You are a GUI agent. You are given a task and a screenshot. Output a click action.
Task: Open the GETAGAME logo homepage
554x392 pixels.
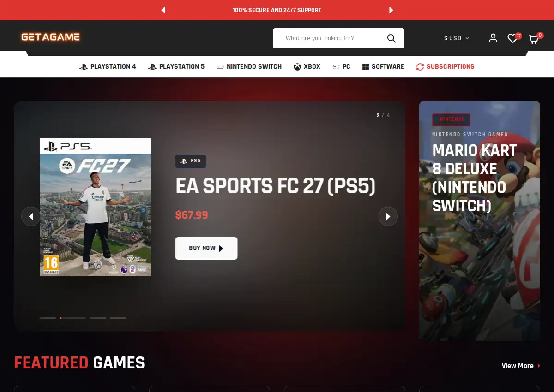[50, 37]
